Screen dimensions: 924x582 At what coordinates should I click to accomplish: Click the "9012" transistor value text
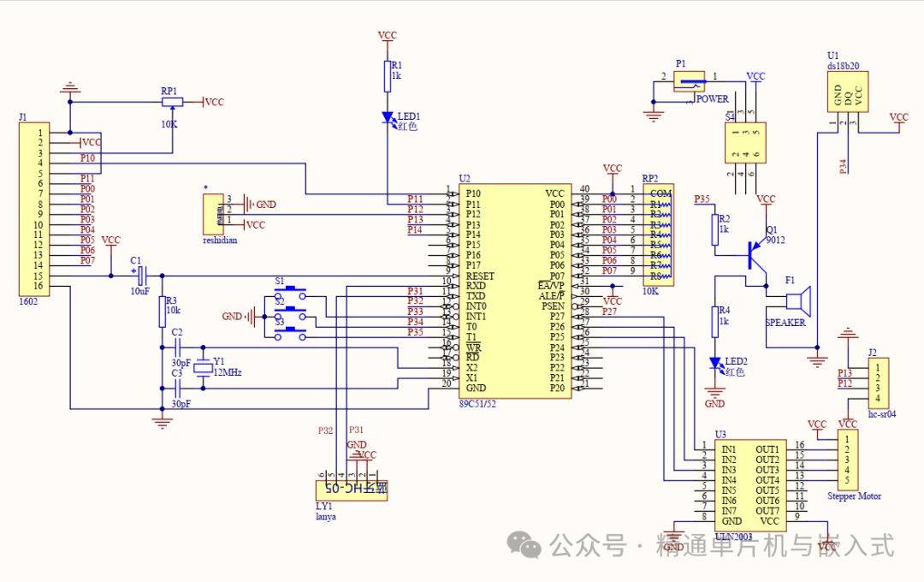(775, 240)
